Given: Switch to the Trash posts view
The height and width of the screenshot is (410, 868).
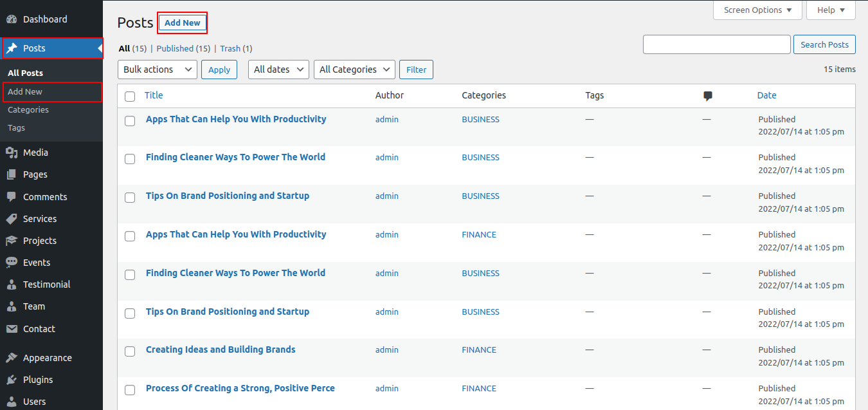Looking at the screenshot, I should [230, 48].
